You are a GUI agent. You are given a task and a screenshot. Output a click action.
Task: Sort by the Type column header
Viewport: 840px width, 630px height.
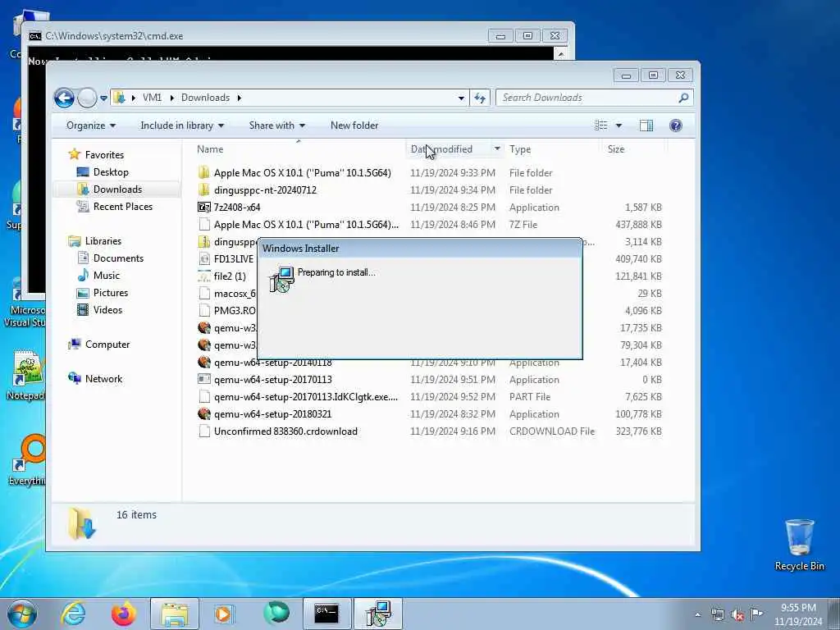coord(520,149)
